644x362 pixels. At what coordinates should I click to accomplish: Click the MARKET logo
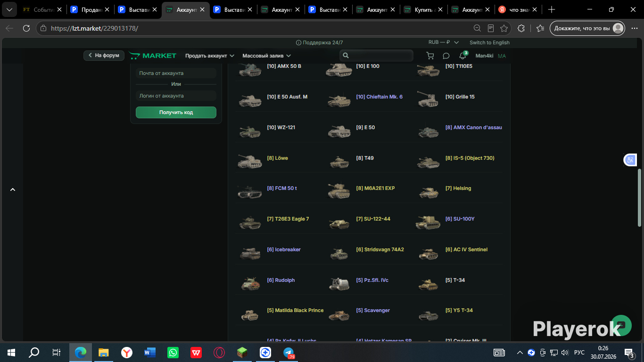[153, 56]
